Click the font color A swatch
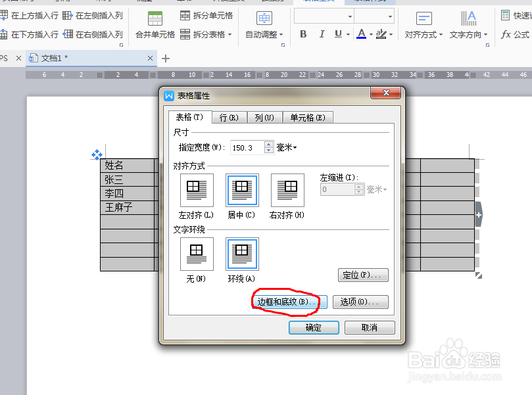This screenshot has height=395, width=532. pos(360,34)
